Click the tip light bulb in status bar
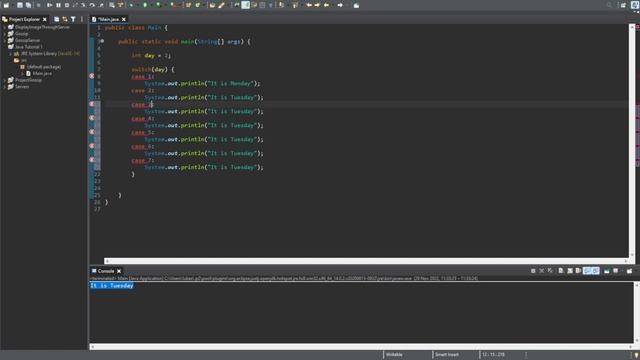 (x=636, y=355)
